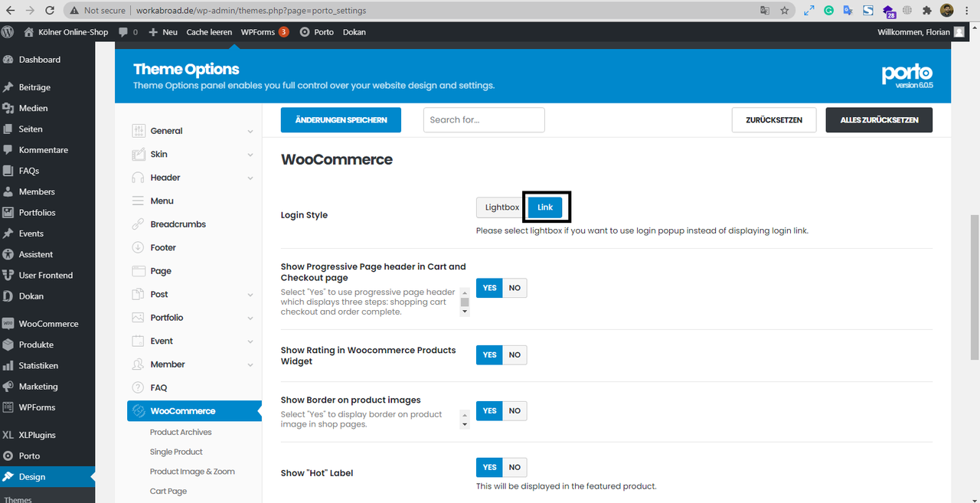The height and width of the screenshot is (503, 980).
Task: Open the Product Archives subsection
Action: tap(181, 432)
